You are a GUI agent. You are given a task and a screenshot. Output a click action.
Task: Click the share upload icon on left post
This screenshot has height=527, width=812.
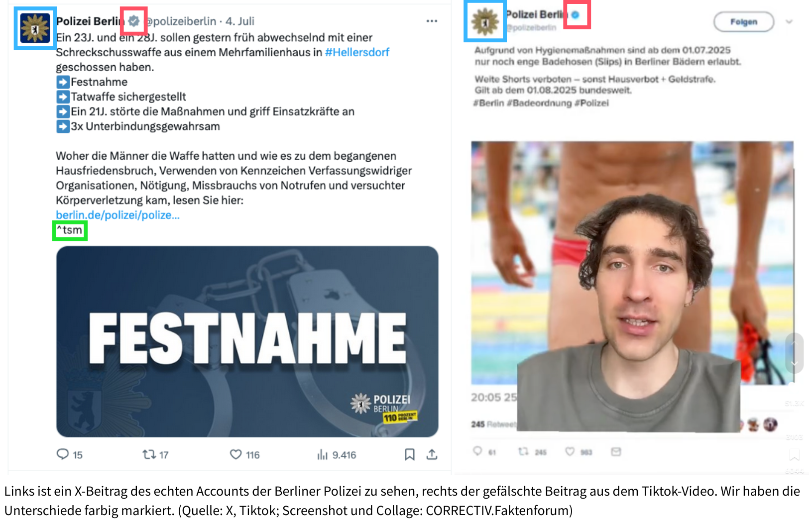pos(432,454)
